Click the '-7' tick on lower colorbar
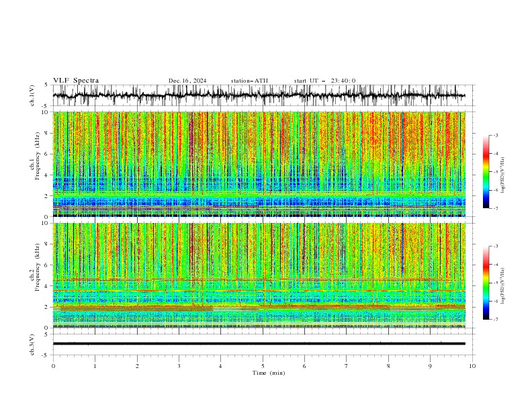Viewport: 532px width, 411px height. [x=495, y=320]
